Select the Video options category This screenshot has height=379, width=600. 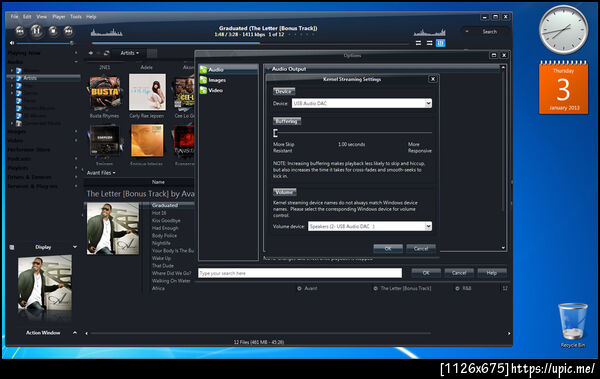[x=228, y=90]
